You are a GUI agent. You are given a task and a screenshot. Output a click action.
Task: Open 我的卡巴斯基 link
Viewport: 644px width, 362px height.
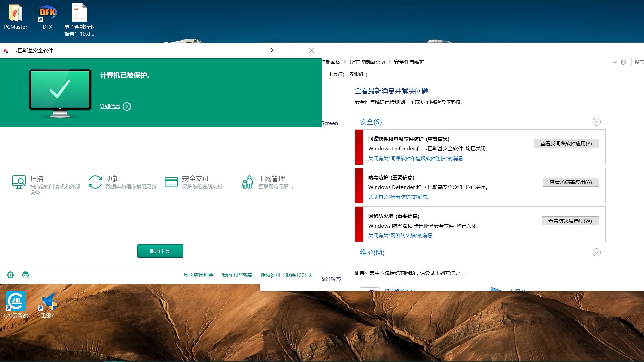237,275
